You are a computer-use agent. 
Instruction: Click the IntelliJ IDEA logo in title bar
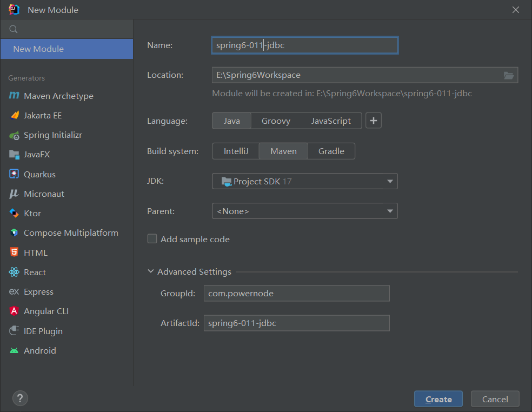pyautogui.click(x=14, y=10)
